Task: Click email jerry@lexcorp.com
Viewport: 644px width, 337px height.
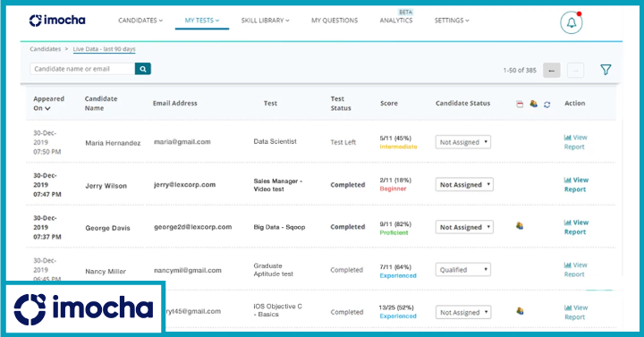Action: [x=184, y=185]
